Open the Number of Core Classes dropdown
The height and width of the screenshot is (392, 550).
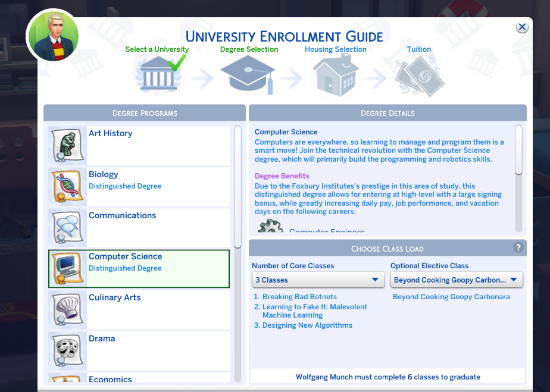pos(318,280)
